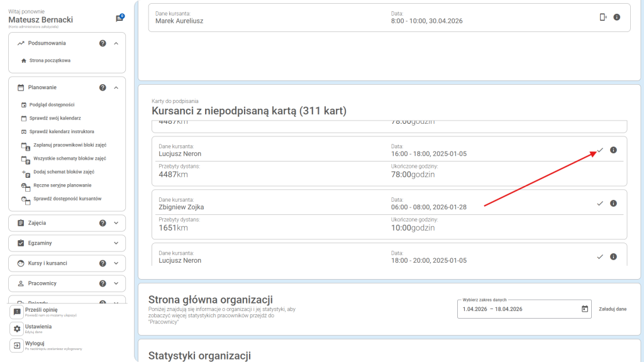Collapse the Planowanie section
The height and width of the screenshot is (362, 644).
116,87
